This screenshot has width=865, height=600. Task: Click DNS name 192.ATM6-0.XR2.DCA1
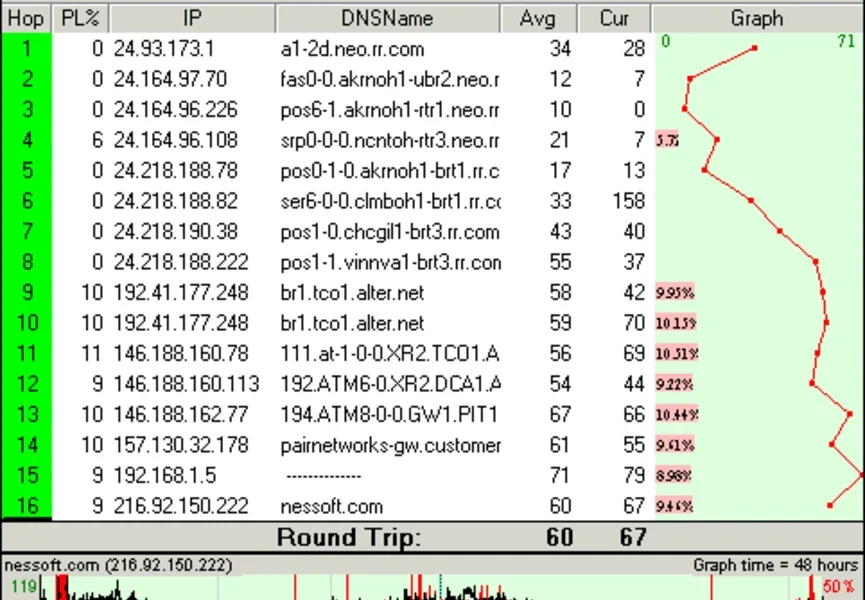coord(390,383)
